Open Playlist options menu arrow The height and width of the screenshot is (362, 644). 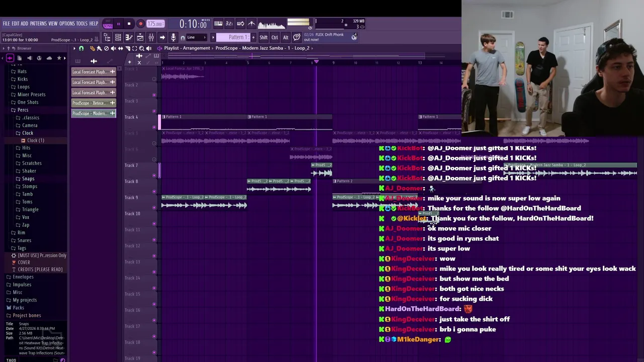[x=74, y=48]
